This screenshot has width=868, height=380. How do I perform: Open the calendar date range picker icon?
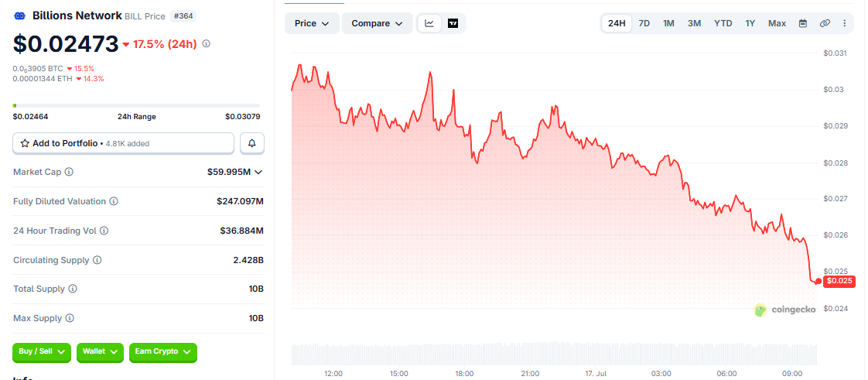coord(803,23)
